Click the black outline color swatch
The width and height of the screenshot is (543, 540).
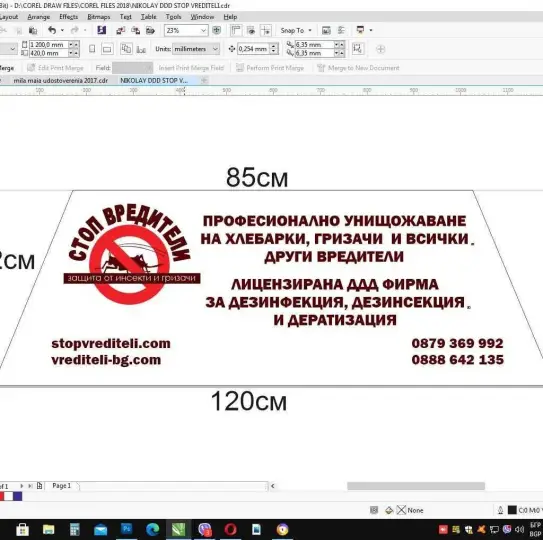[512, 510]
